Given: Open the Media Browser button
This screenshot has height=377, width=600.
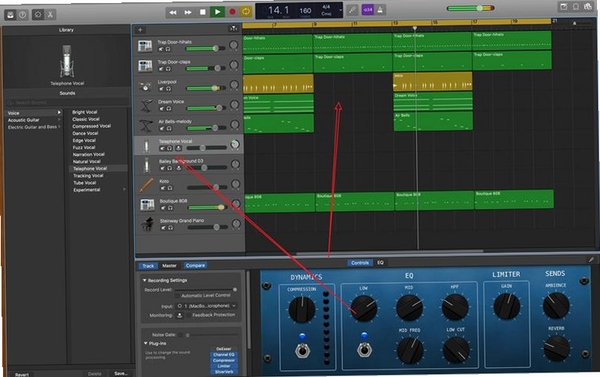Looking at the screenshot, I should tap(588, 7).
